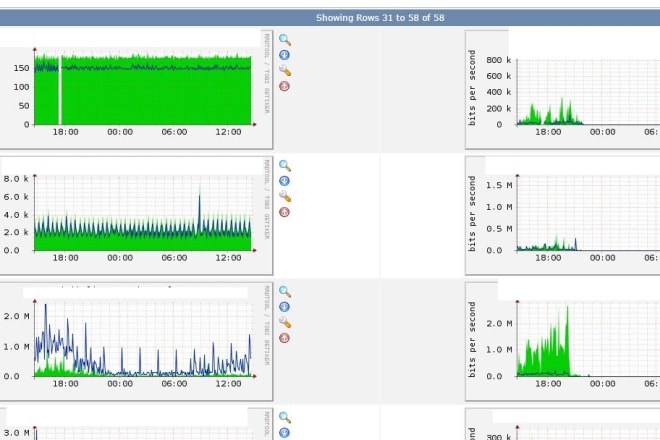Click red up arrow beside blue-line 2.0 M graph
Viewport: 660px width, 440px height.
(x=285, y=338)
